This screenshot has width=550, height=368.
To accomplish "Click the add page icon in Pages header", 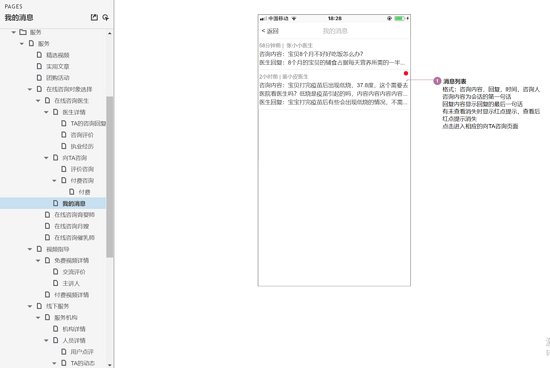I will (x=94, y=17).
